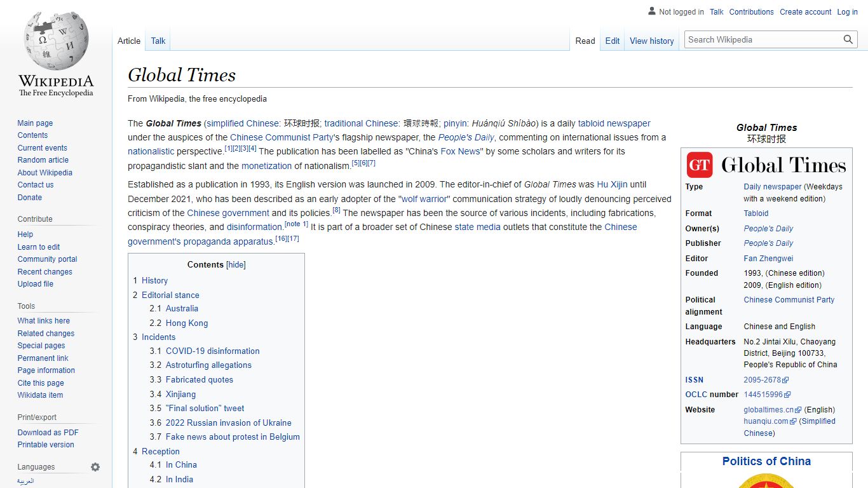
Task: Open state media link in intro
Action: point(477,227)
